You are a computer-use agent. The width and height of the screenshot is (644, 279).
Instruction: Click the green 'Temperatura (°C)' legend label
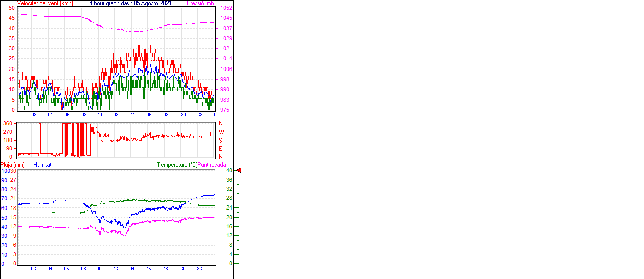(x=177, y=165)
